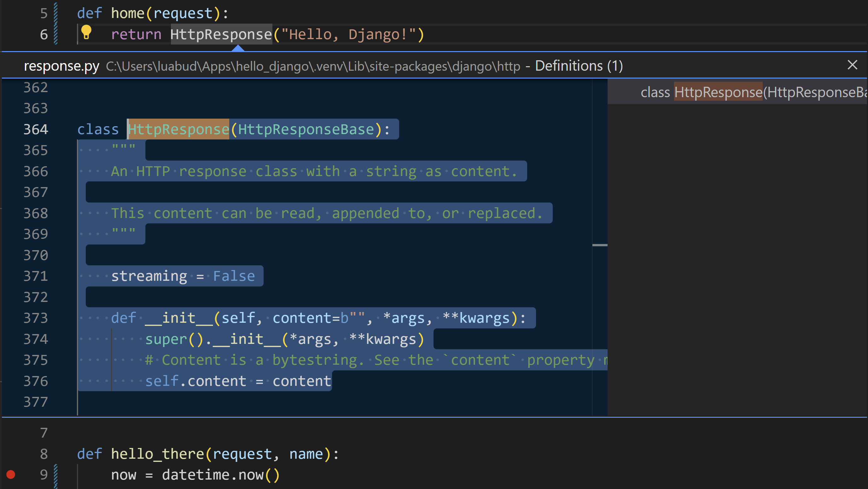868x489 pixels.
Task: Toggle visibility of Definitions panel
Action: 853,65
